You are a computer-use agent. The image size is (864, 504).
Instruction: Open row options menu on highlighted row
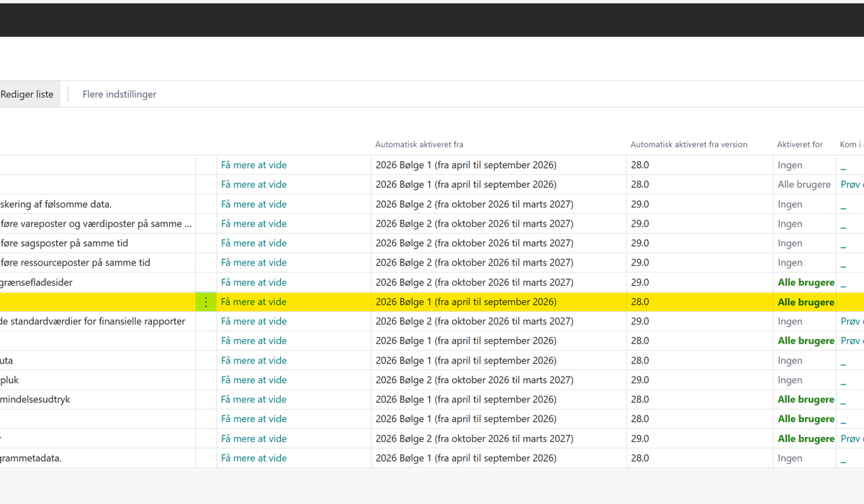pos(206,302)
